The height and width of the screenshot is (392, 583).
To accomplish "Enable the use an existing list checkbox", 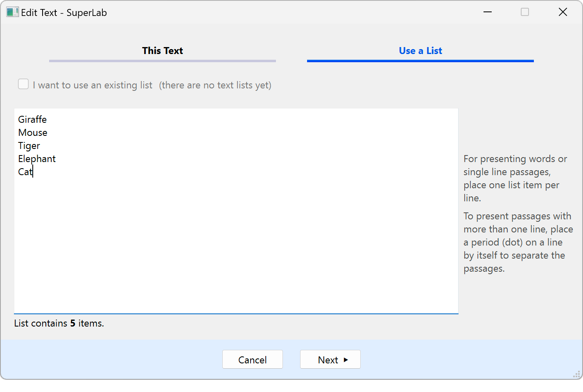I will (x=23, y=84).
